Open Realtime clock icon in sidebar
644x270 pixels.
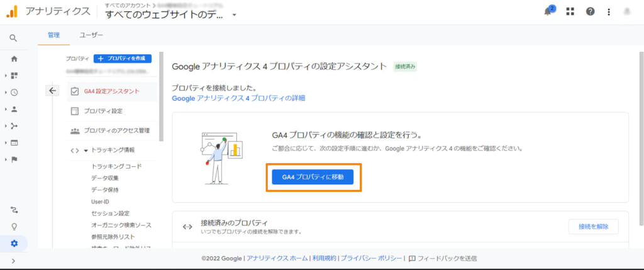(14, 93)
